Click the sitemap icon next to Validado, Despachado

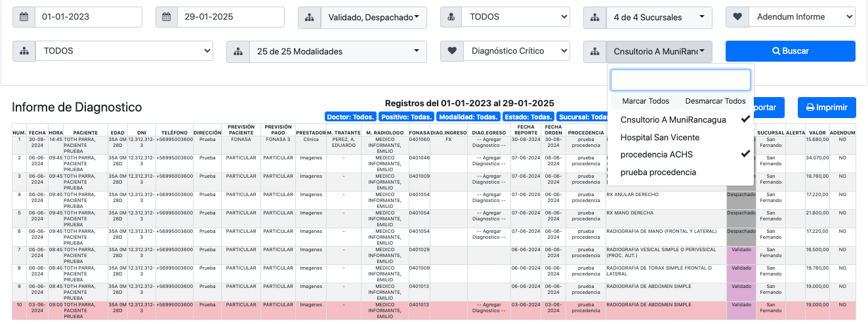pos(310,17)
